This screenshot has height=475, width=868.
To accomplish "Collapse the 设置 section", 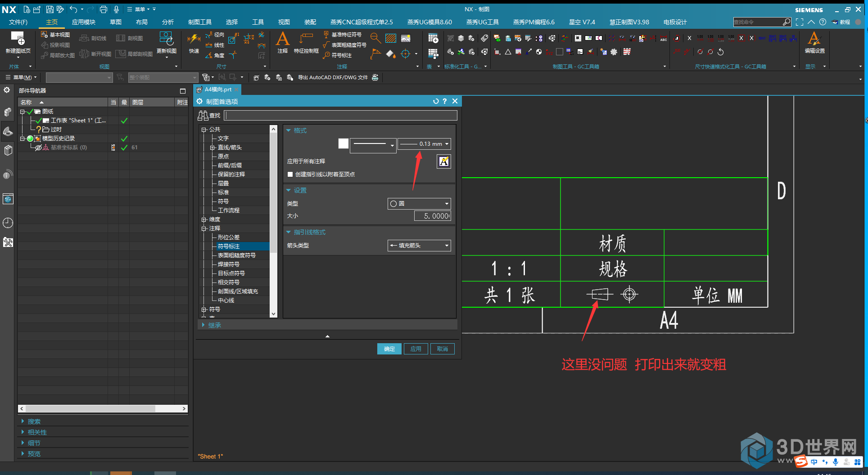I will pos(289,190).
